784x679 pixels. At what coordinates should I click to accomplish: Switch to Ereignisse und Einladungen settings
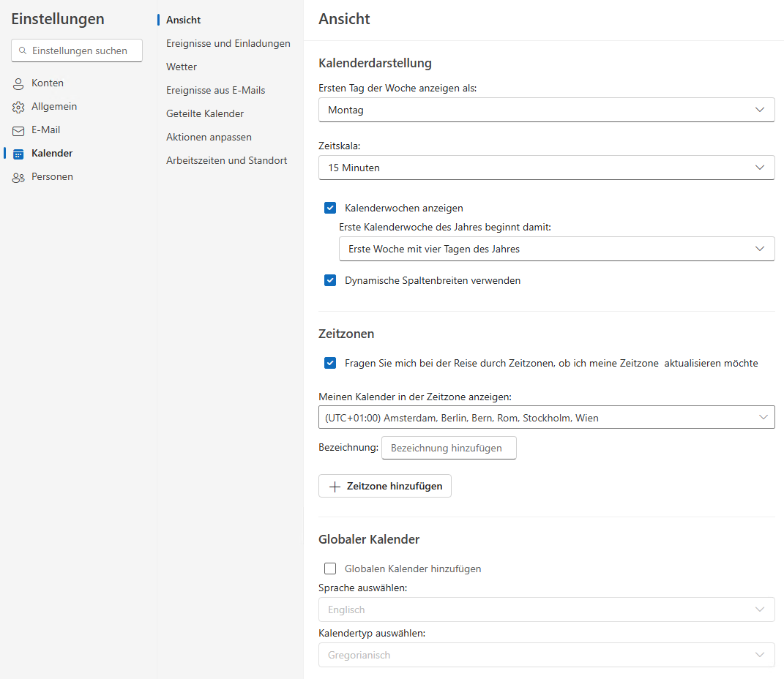pyautogui.click(x=228, y=43)
